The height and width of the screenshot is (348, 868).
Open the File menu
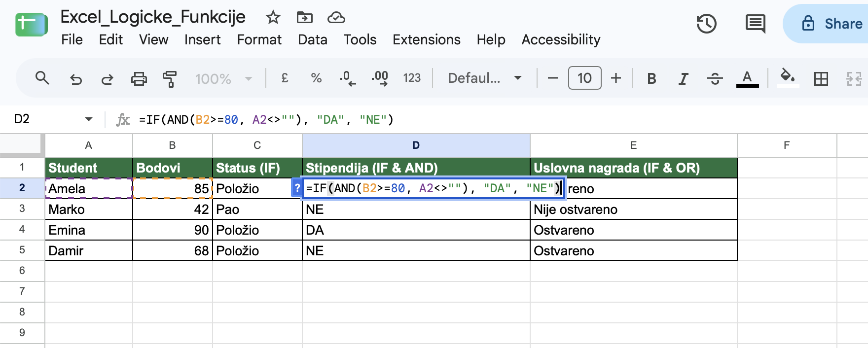tap(72, 39)
